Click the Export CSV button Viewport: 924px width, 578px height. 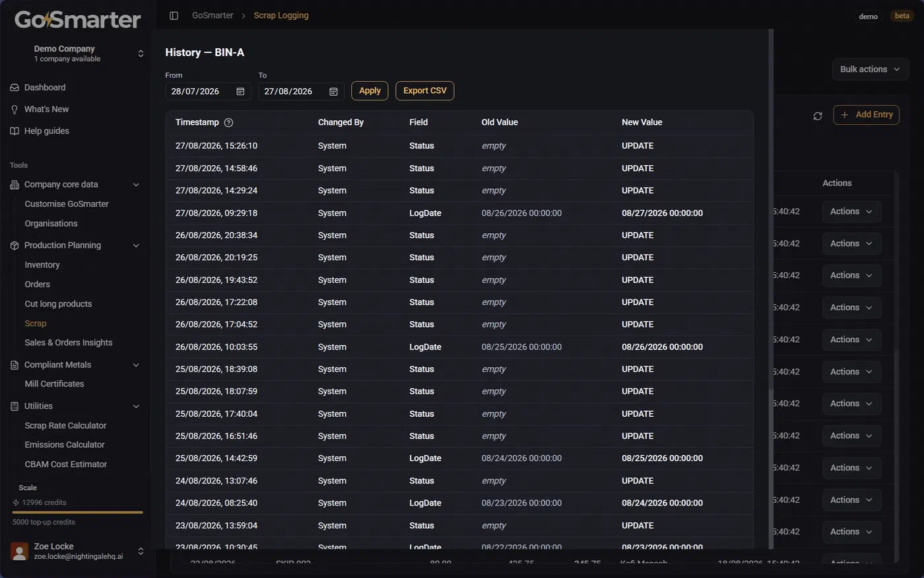click(x=425, y=90)
